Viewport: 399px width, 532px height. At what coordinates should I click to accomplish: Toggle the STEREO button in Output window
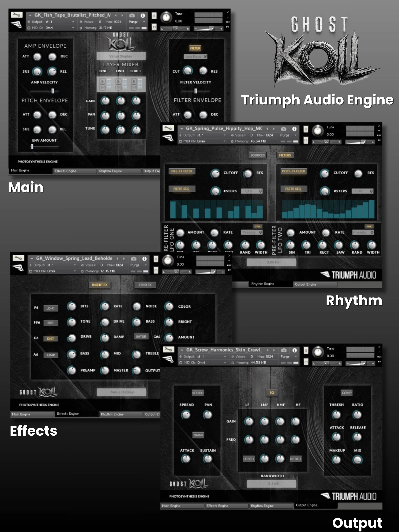click(x=198, y=393)
